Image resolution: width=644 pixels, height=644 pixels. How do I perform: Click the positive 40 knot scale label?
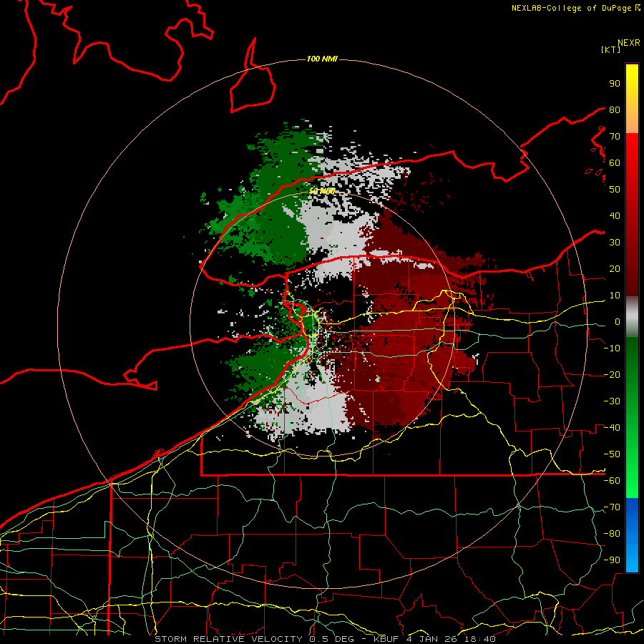click(615, 215)
